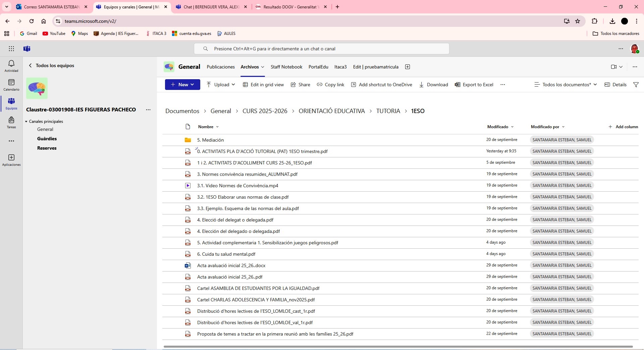The image size is (644, 350).
Task: Add a new tab with plus icon
Action: coord(408,67)
